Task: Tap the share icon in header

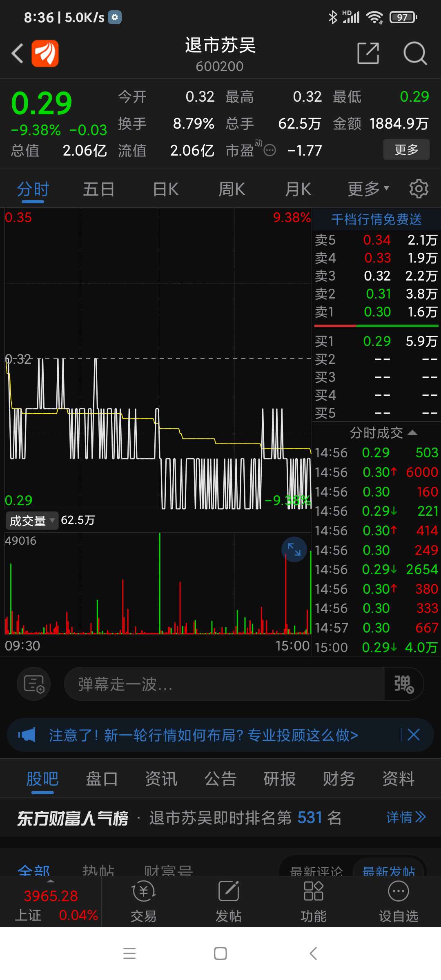Action: [x=368, y=53]
